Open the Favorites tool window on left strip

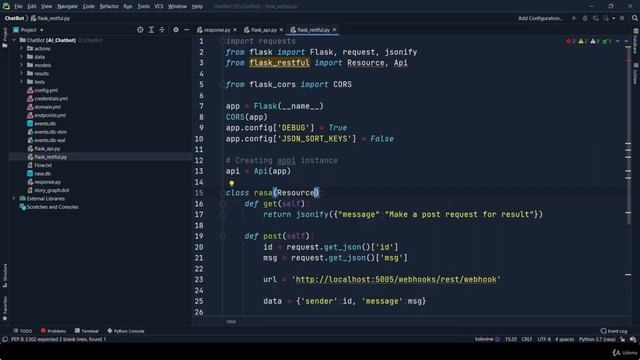click(x=5, y=308)
